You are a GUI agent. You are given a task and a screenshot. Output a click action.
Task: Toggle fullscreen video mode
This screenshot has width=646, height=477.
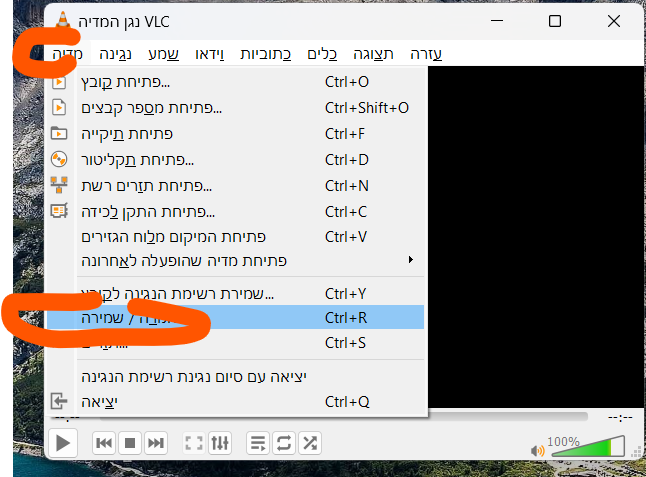pos(194,443)
